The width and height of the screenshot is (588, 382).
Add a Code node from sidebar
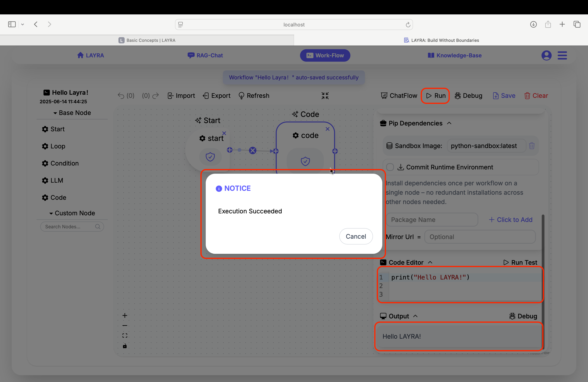click(54, 197)
